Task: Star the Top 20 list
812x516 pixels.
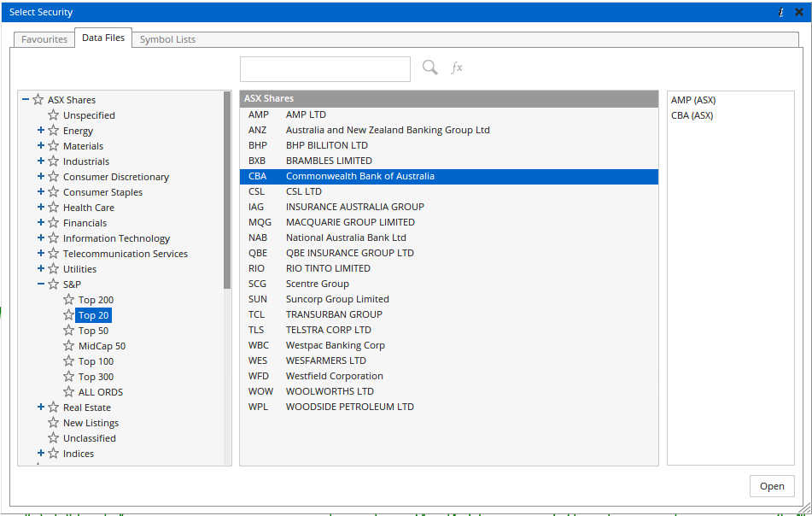Action: tap(69, 315)
